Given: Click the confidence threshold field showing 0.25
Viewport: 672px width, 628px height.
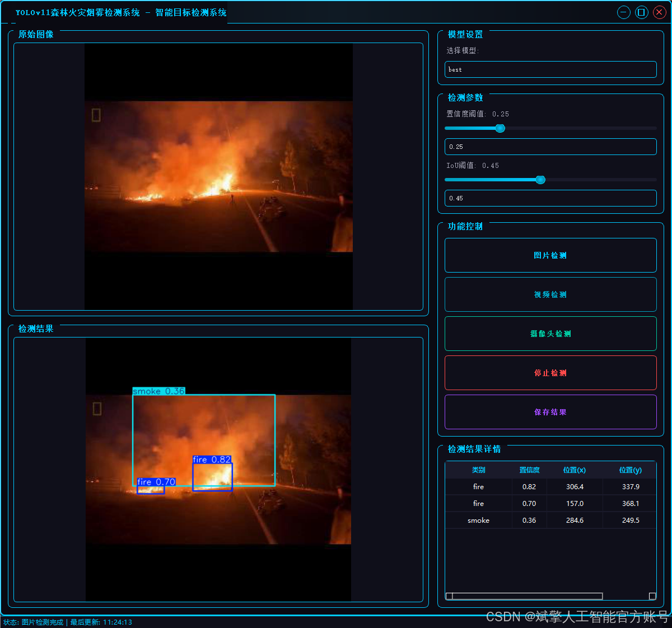Looking at the screenshot, I should click(550, 147).
